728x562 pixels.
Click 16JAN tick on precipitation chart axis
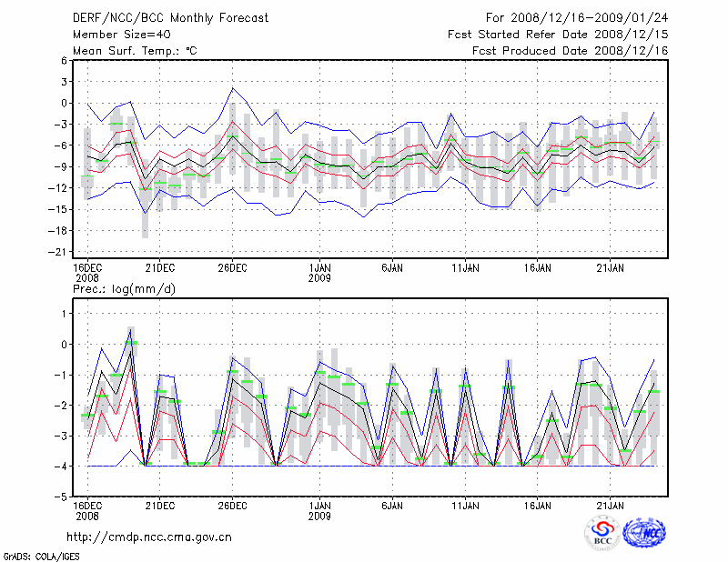(538, 505)
